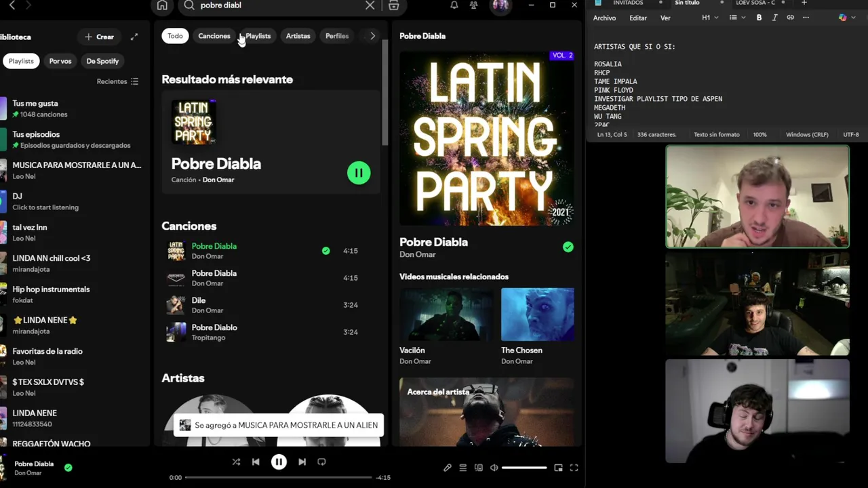Image resolution: width=868 pixels, height=488 pixels.
Task: Mute using the volume speaker icon
Action: pos(494,468)
